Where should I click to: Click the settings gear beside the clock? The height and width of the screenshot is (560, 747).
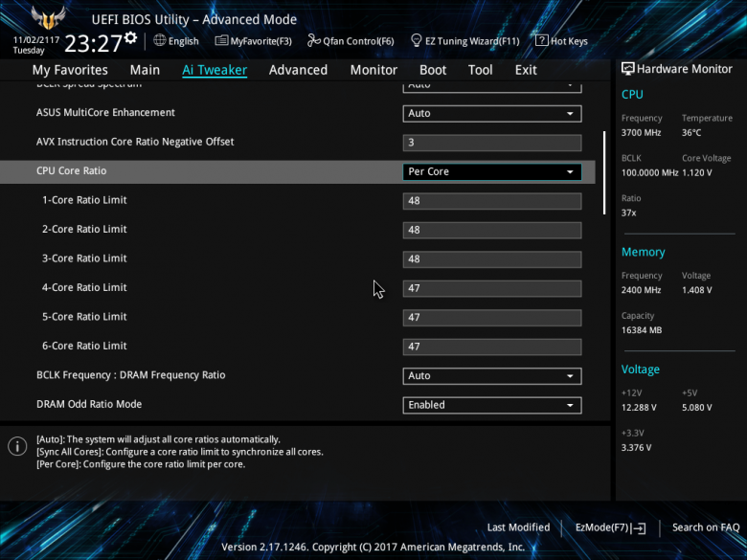(130, 38)
